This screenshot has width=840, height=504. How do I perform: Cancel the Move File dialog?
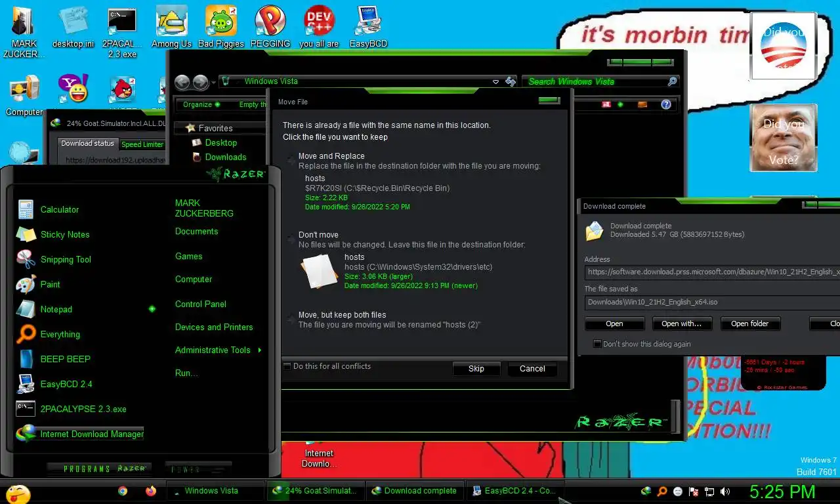pyautogui.click(x=532, y=369)
